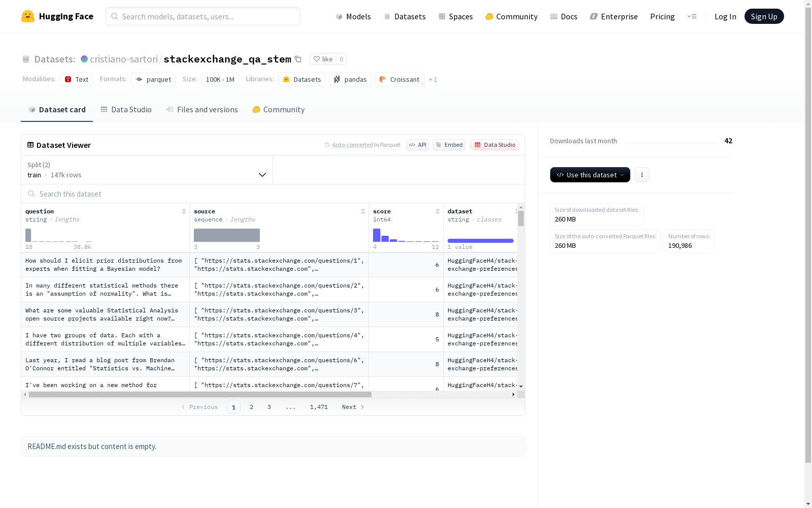The image size is (812, 508).
Task: Expand the Split train dropdown
Action: click(147, 170)
